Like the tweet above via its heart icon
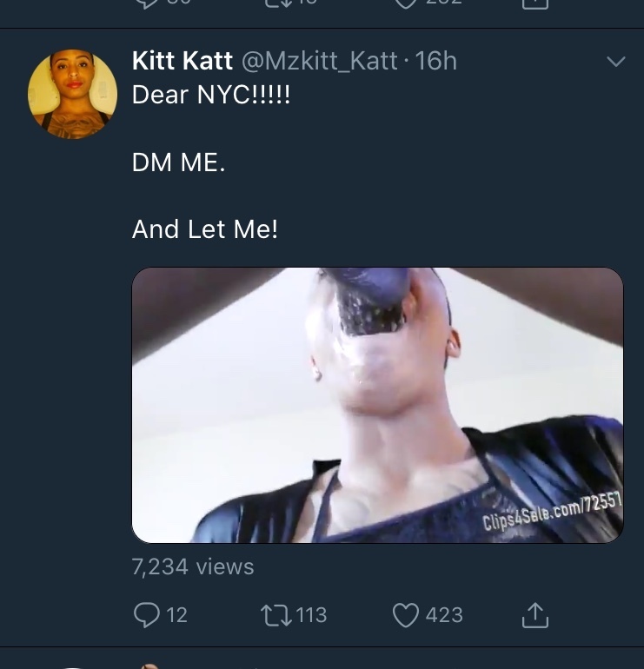The image size is (644, 669). click(x=406, y=3)
